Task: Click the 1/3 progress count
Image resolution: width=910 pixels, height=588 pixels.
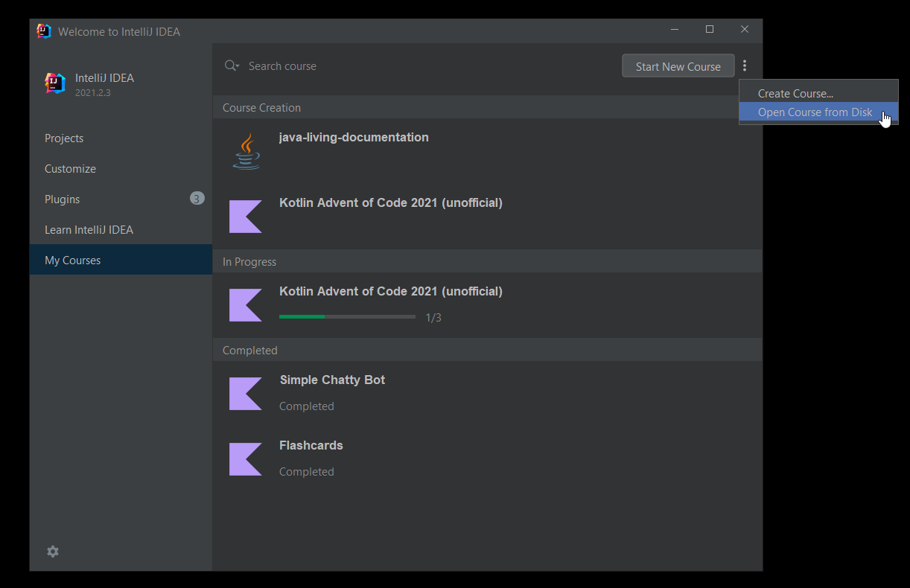Action: (x=433, y=318)
